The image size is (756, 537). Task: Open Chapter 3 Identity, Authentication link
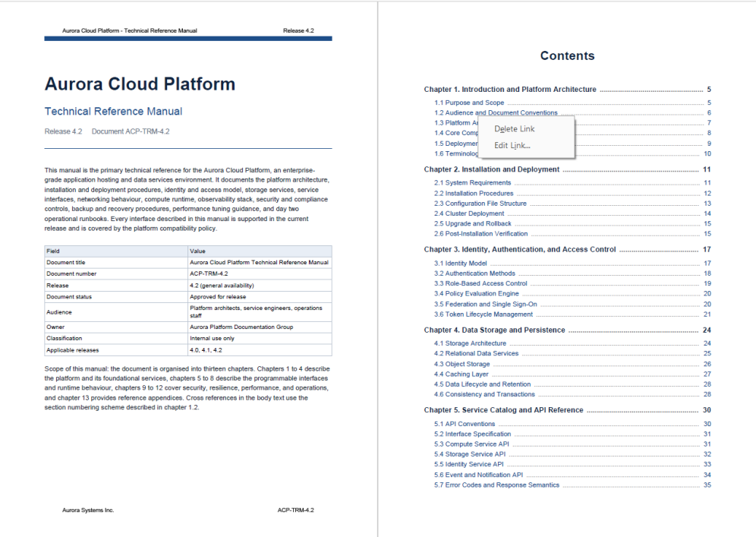tap(520, 249)
